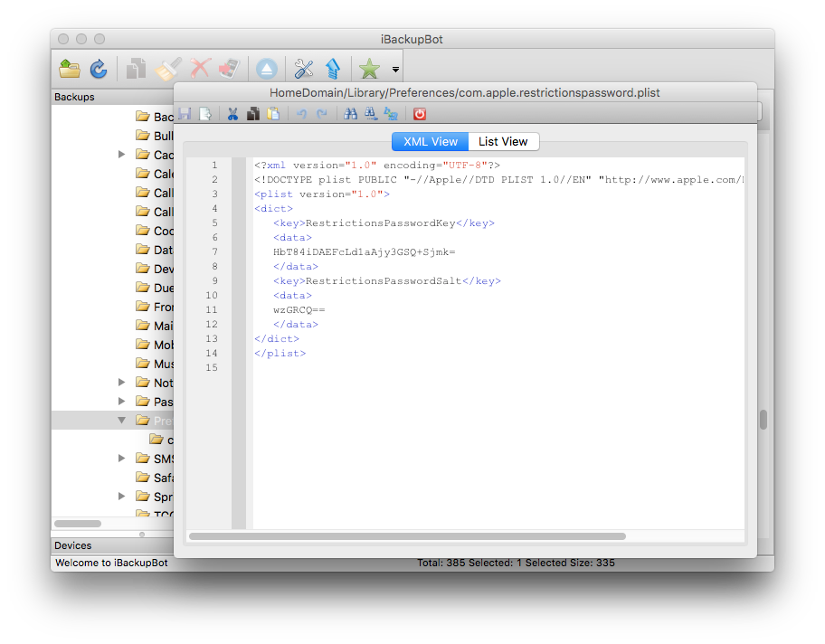The image size is (825, 644).
Task: Select the Dat folder in Backups tree
Action: [x=154, y=250]
